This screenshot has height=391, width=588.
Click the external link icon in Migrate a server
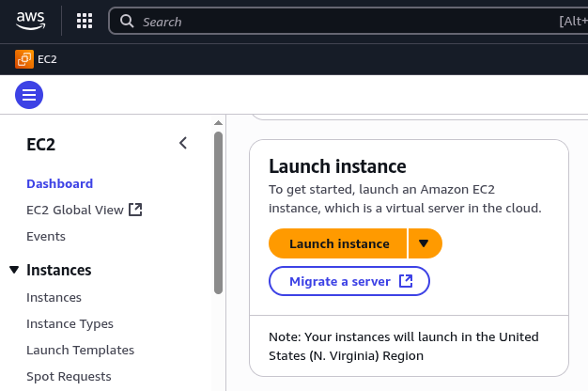[406, 281]
